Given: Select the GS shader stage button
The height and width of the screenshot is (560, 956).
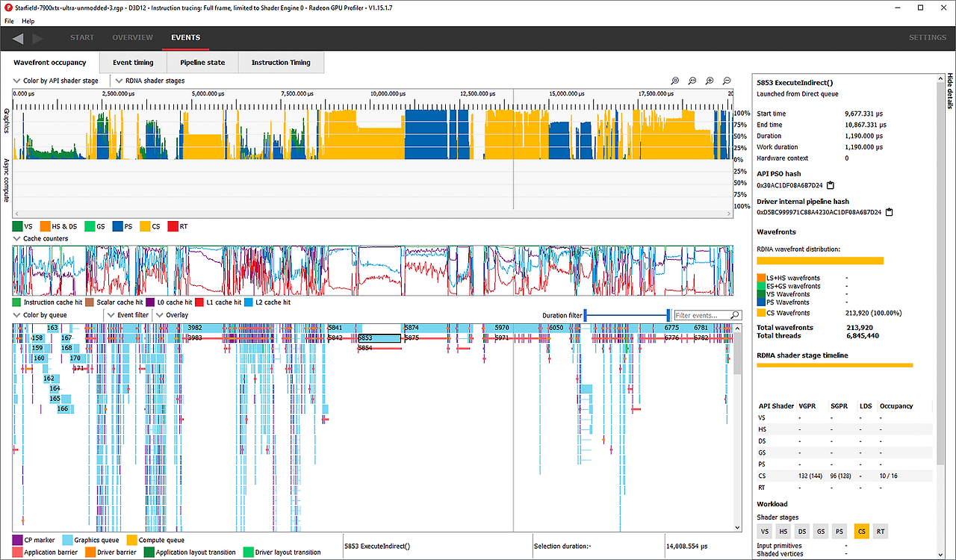Looking at the screenshot, I should (x=822, y=532).
